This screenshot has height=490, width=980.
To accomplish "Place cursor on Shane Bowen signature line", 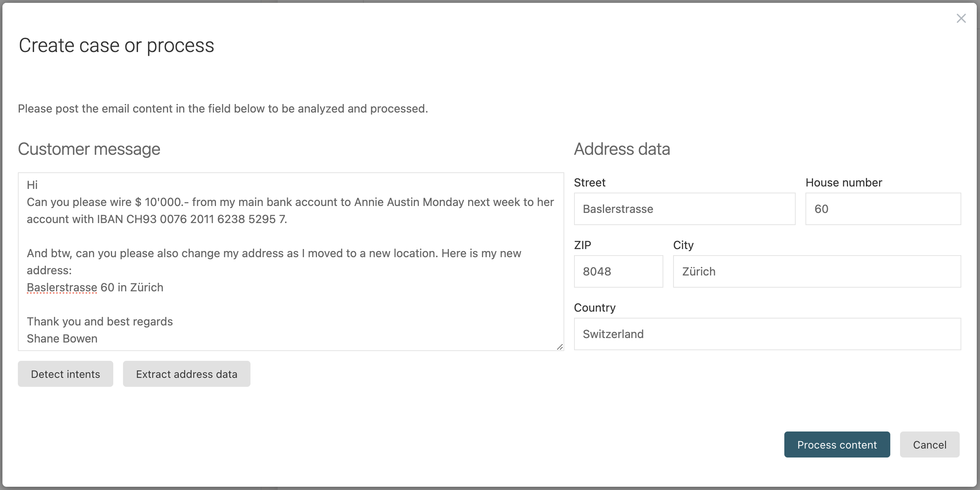I will pyautogui.click(x=62, y=338).
